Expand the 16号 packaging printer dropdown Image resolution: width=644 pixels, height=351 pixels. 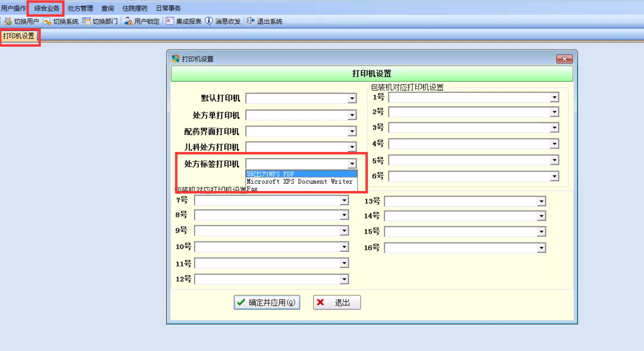pyautogui.click(x=541, y=248)
